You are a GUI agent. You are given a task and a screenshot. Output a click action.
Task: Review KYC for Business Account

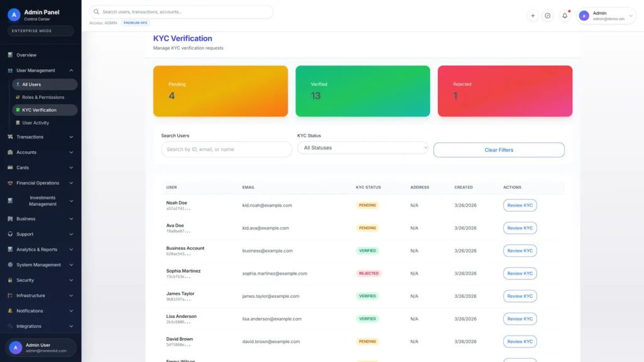(519, 251)
